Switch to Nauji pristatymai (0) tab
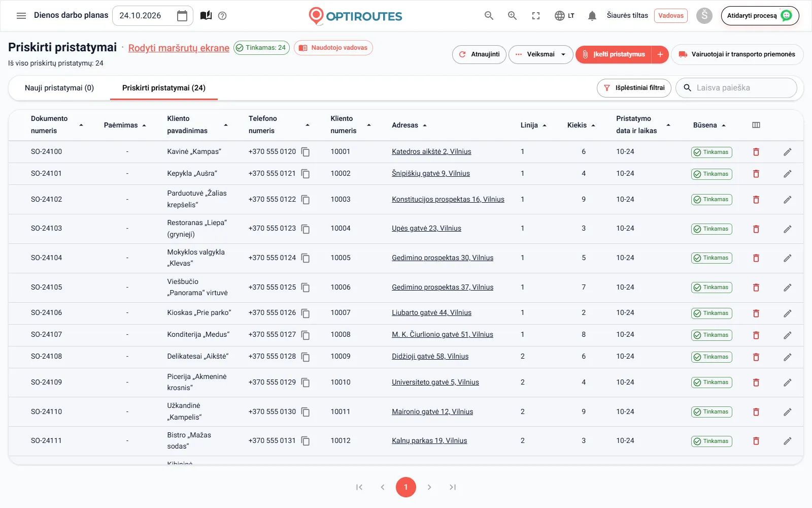Screen dimensions: 812x508 (59, 88)
